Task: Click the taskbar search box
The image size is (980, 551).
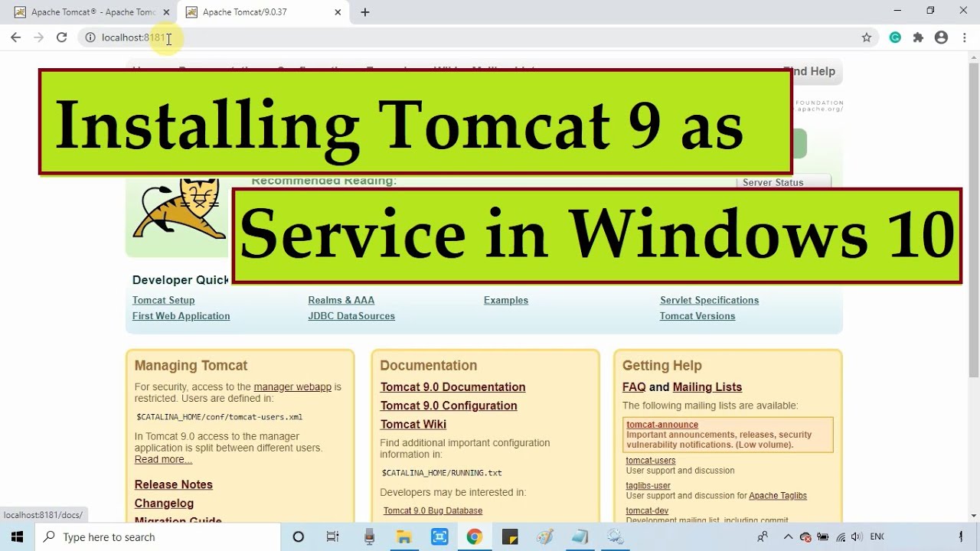Action: 158,537
